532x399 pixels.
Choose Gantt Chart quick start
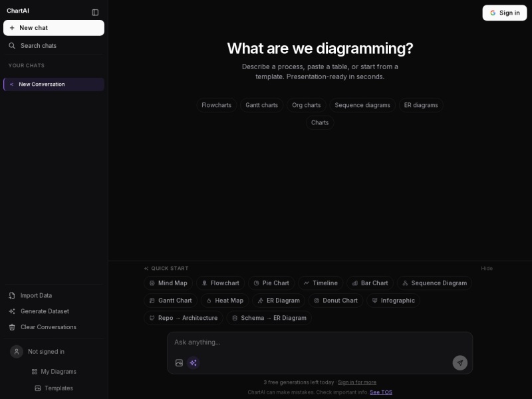coord(171,301)
